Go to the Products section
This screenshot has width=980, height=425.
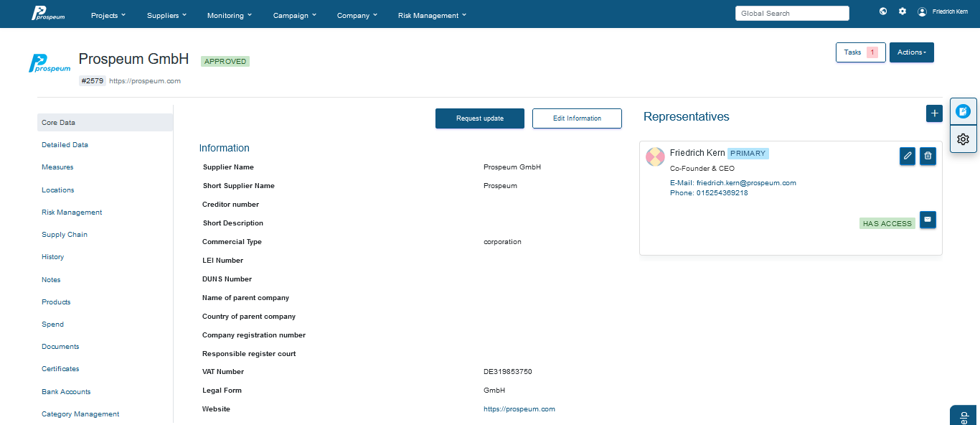(x=56, y=302)
